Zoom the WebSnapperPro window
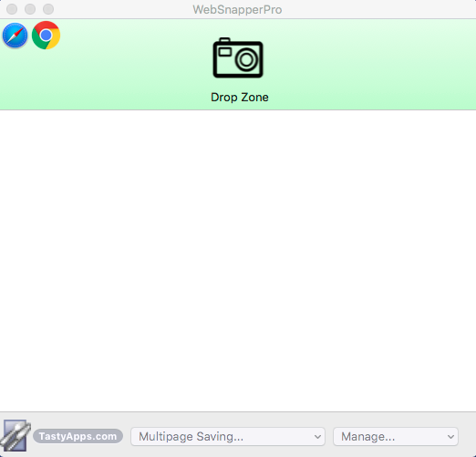The width and height of the screenshot is (476, 457). click(48, 9)
